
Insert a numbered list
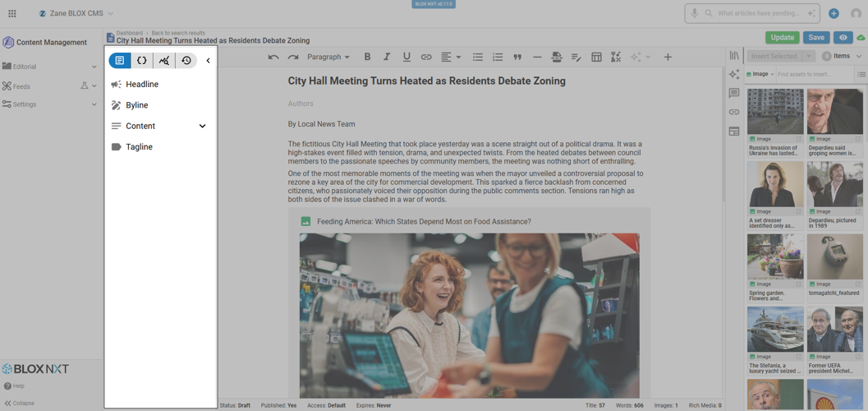[498, 57]
